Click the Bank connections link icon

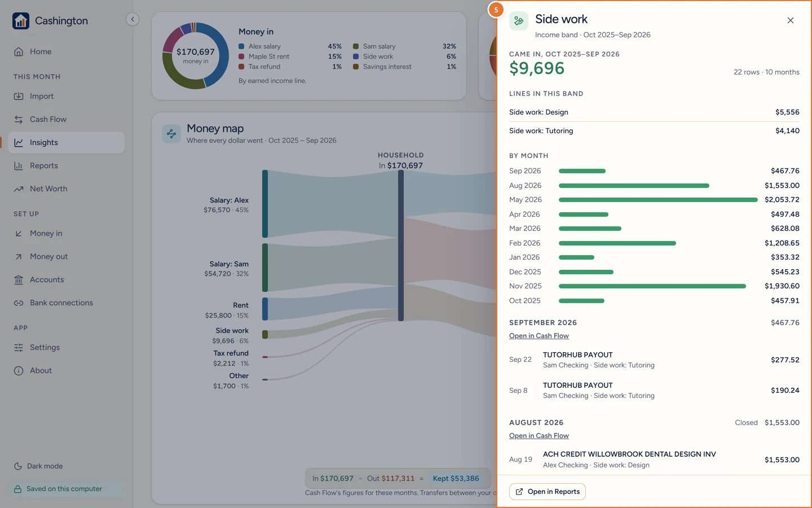[19, 303]
